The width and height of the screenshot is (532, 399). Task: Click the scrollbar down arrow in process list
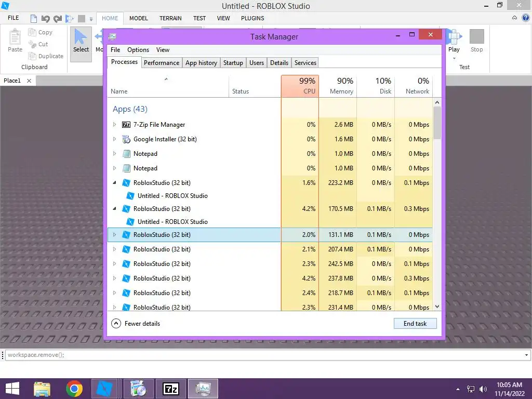click(437, 307)
